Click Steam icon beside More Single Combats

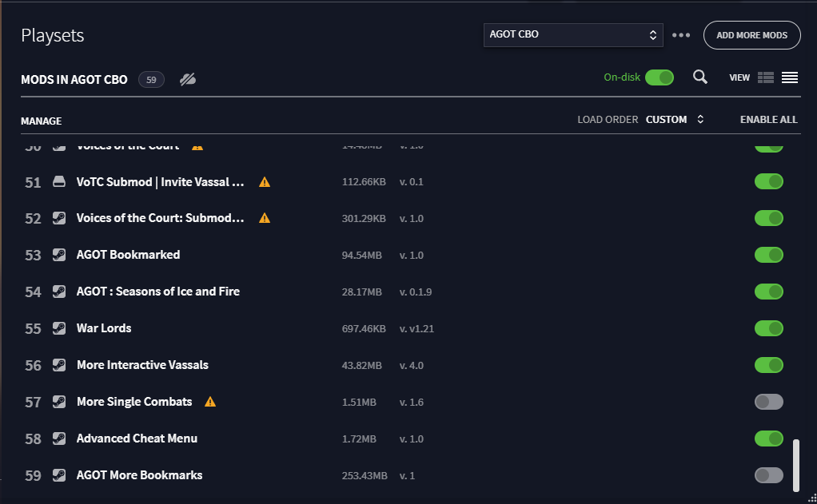click(x=59, y=402)
